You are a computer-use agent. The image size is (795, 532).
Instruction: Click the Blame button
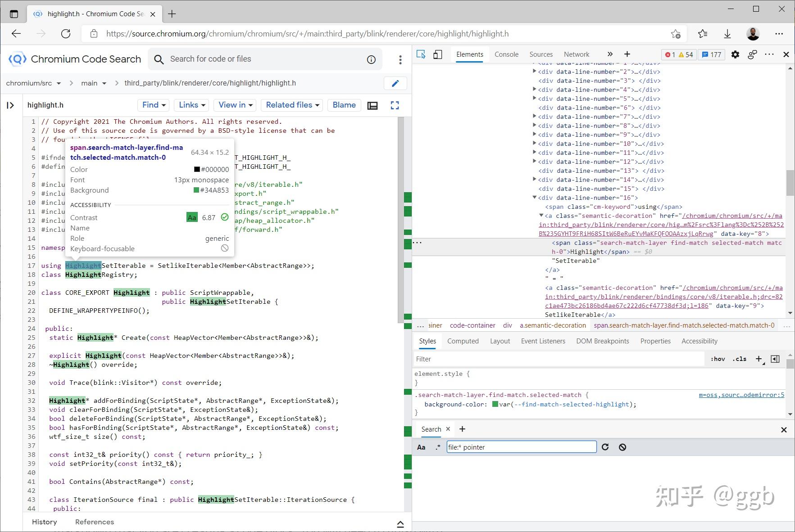(344, 105)
